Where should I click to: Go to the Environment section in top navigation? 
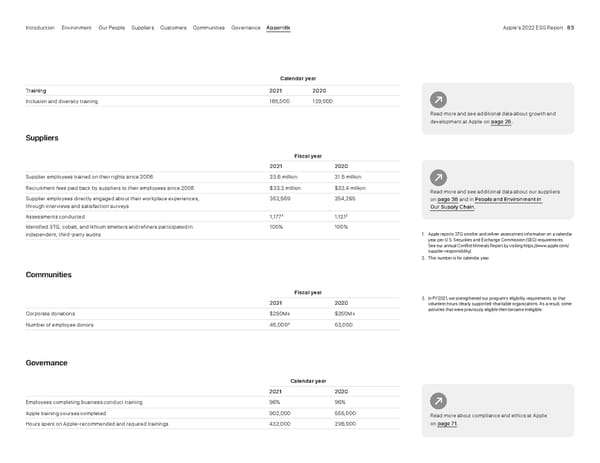[78, 28]
